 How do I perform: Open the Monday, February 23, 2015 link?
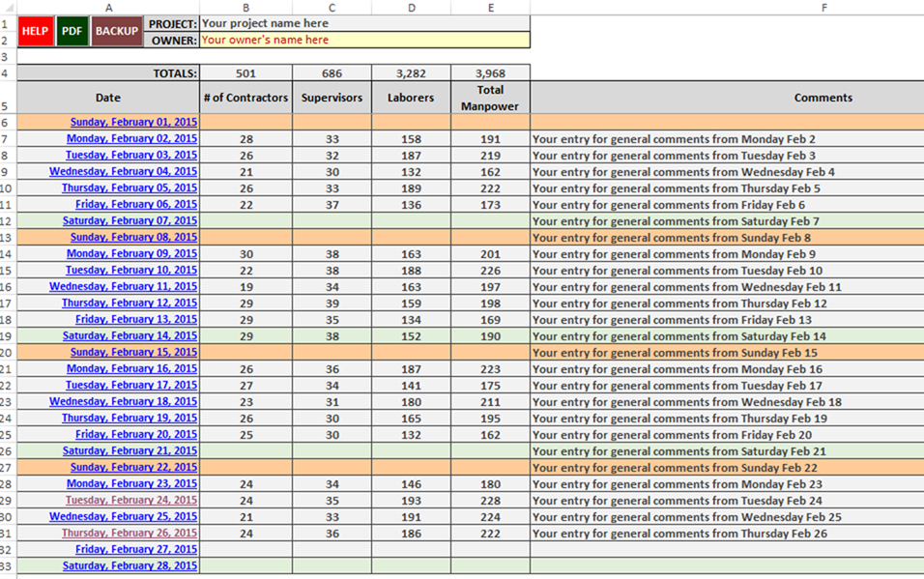(x=131, y=483)
